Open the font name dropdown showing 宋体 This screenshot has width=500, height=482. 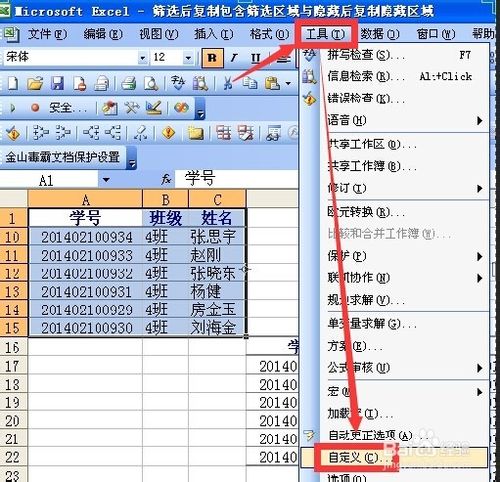point(142,58)
